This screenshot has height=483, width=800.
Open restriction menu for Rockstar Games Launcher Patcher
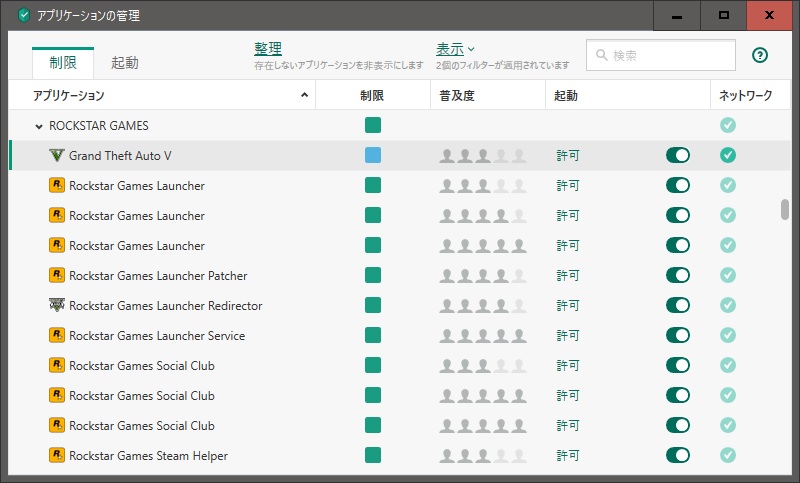(373, 275)
